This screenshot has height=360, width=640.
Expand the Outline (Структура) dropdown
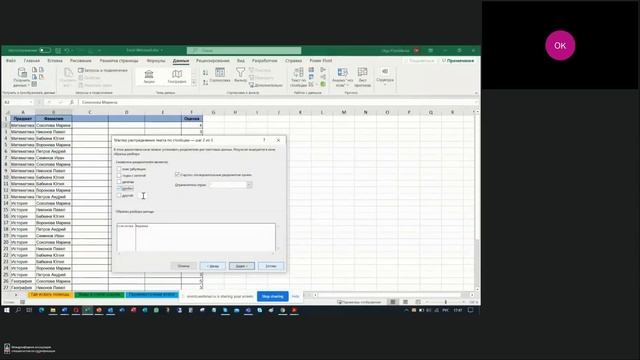[x=385, y=76]
